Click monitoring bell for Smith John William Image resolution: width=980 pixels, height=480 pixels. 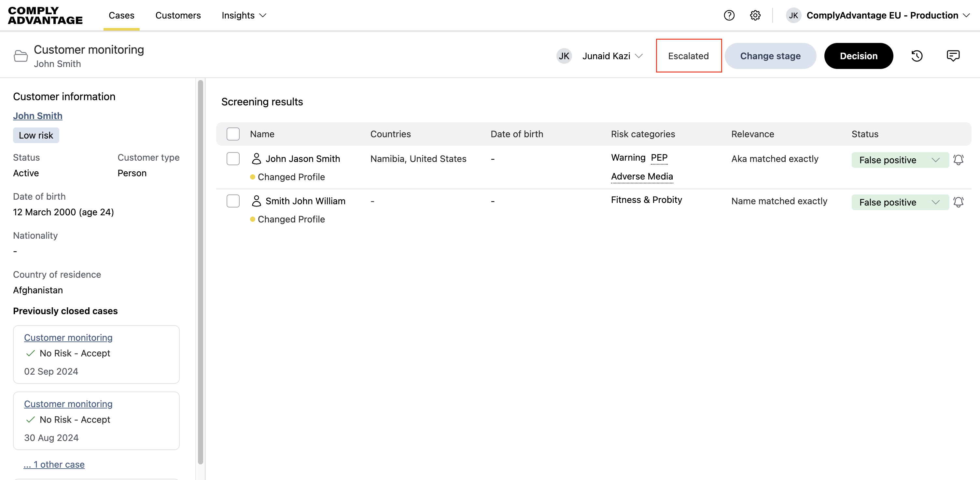958,202
